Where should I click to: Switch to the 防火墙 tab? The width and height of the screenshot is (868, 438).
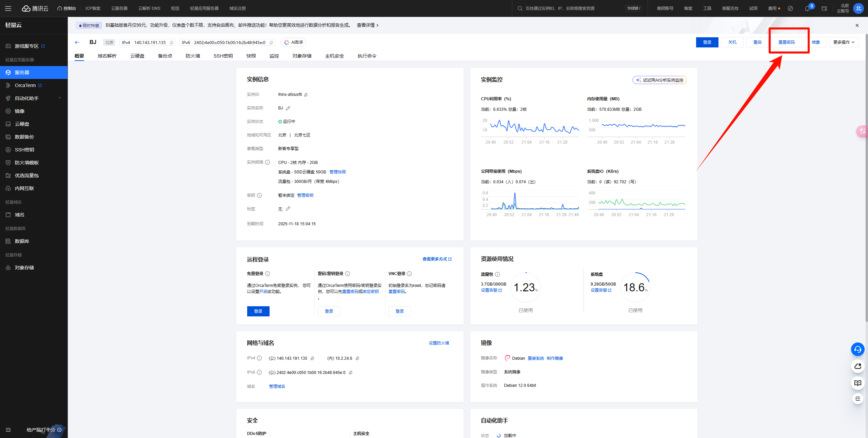click(193, 56)
